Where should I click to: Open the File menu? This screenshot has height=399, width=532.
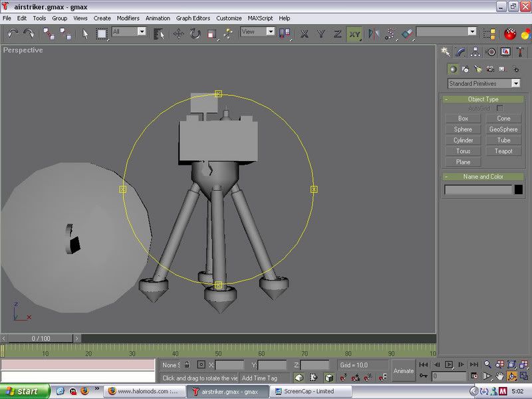coord(7,19)
